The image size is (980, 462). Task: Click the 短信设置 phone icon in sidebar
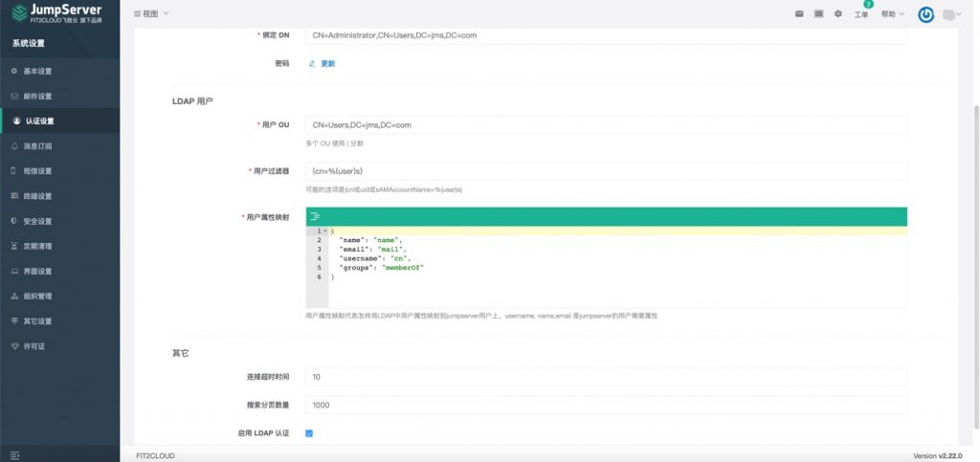(14, 171)
